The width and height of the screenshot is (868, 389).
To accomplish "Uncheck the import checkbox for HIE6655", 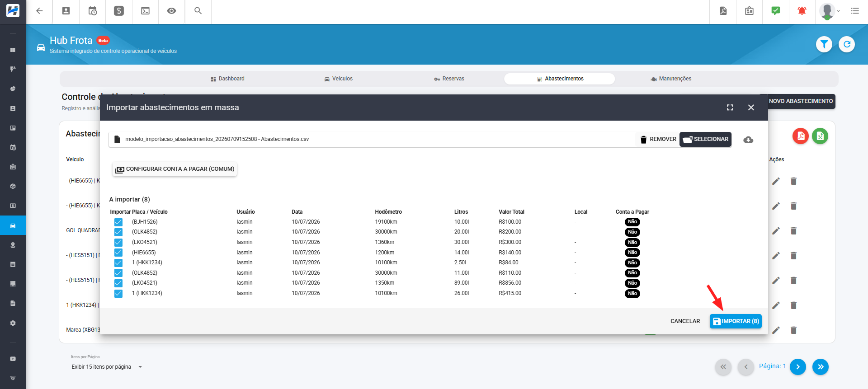I will [x=118, y=253].
